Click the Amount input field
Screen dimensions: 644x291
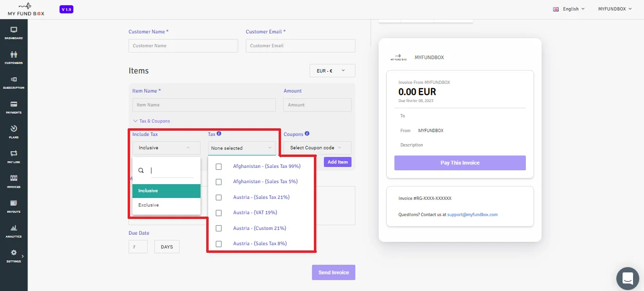pyautogui.click(x=317, y=105)
